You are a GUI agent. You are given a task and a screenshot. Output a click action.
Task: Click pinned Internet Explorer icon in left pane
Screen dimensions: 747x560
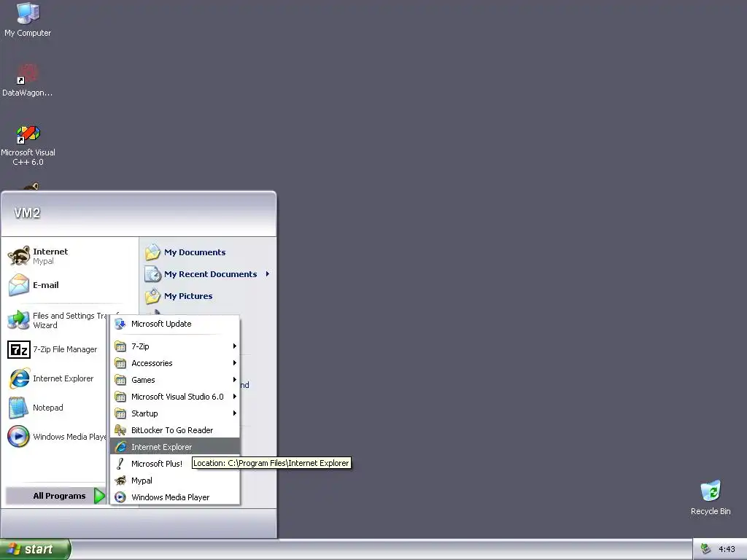(x=19, y=378)
